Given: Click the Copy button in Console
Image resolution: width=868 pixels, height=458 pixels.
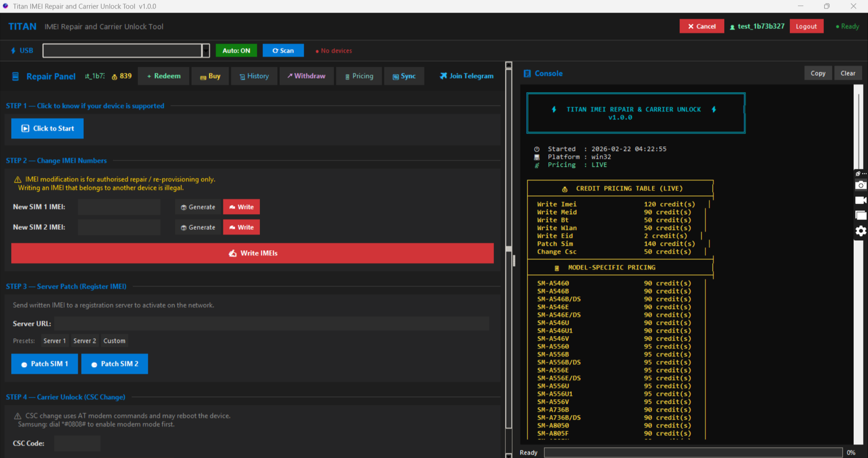Looking at the screenshot, I should (818, 73).
